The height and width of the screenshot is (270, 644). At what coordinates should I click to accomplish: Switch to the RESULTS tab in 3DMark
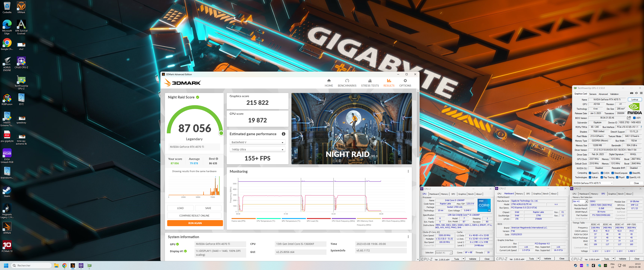pos(389,83)
